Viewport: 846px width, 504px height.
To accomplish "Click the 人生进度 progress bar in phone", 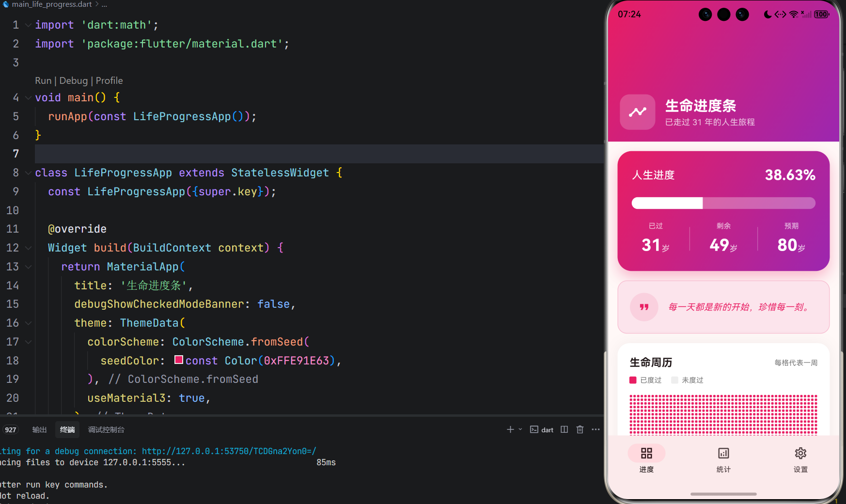I will point(723,203).
